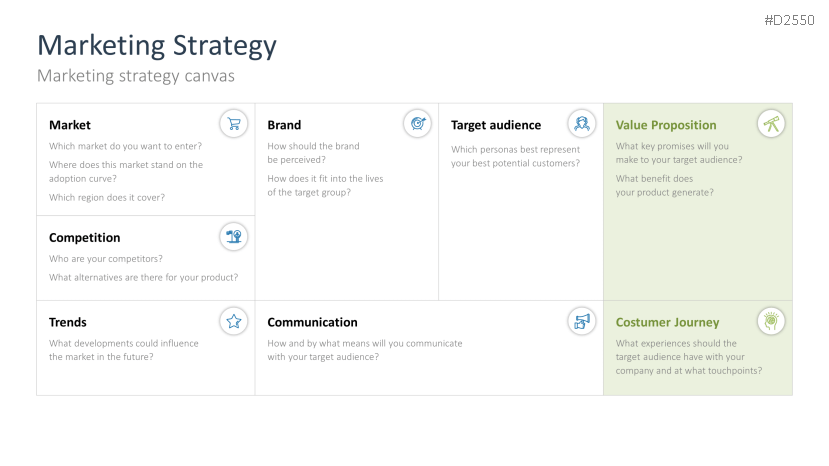This screenshot has width=829, height=466.
Task: Click the green Value Proposition heading
Action: click(x=666, y=125)
